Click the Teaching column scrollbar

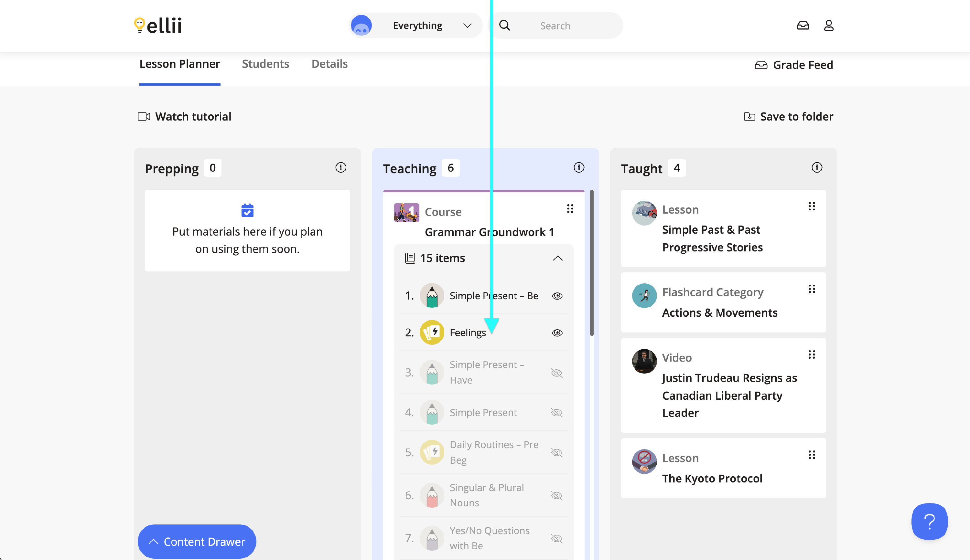click(x=591, y=263)
